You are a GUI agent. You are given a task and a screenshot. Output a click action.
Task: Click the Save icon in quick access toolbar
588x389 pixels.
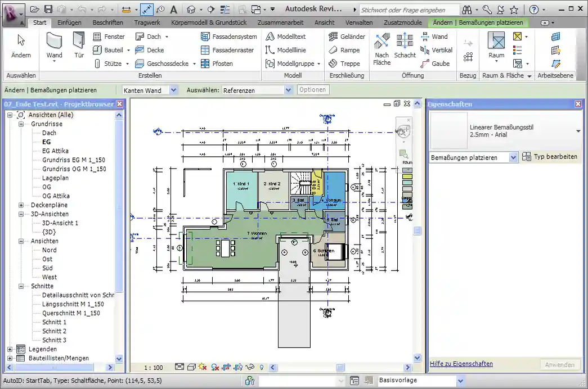[48, 10]
